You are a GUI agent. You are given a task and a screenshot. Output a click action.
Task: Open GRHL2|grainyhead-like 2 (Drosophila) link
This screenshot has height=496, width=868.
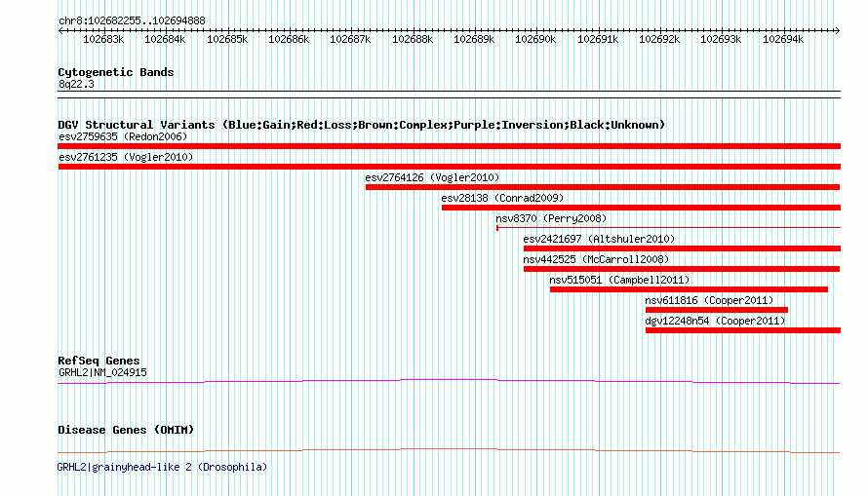(162, 467)
